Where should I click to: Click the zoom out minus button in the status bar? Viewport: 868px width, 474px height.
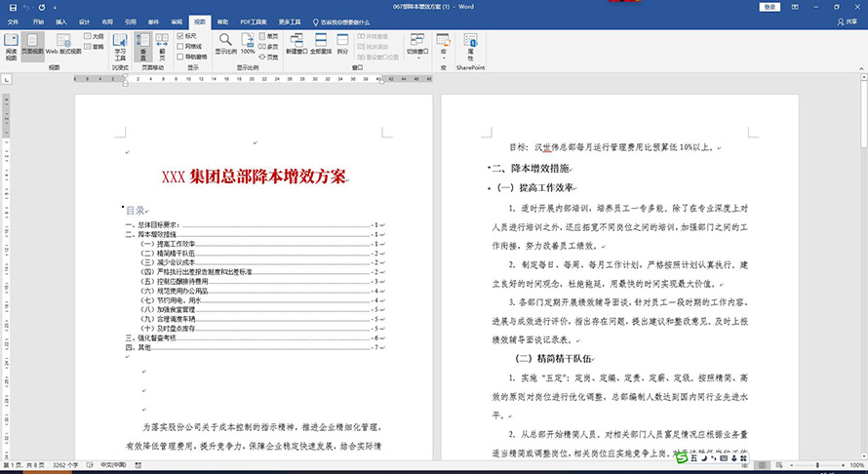tap(792, 465)
